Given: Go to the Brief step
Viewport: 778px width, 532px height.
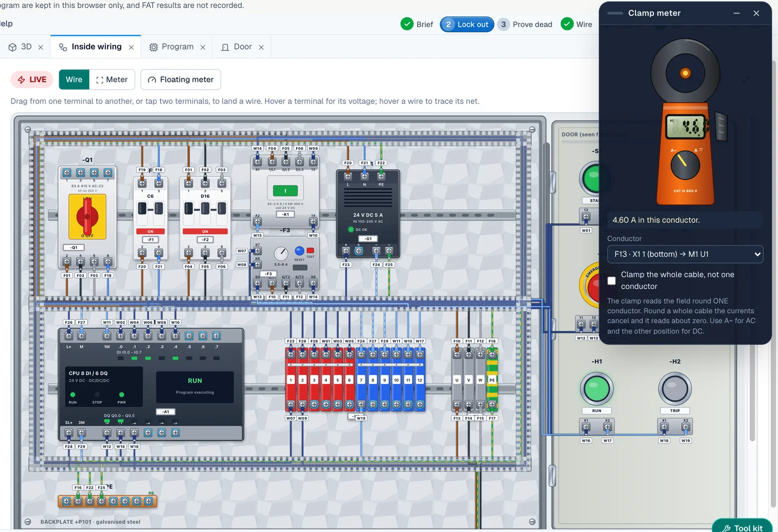Looking at the screenshot, I should pyautogui.click(x=417, y=24).
